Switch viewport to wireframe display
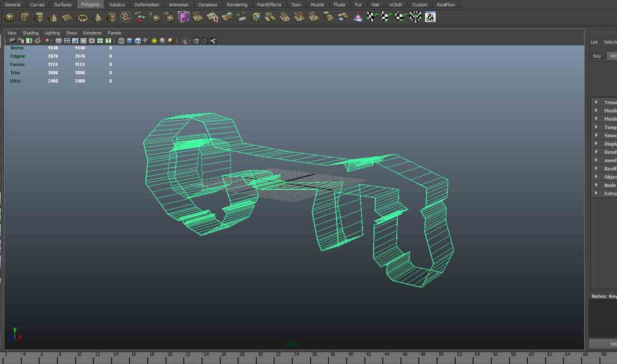 [x=121, y=41]
